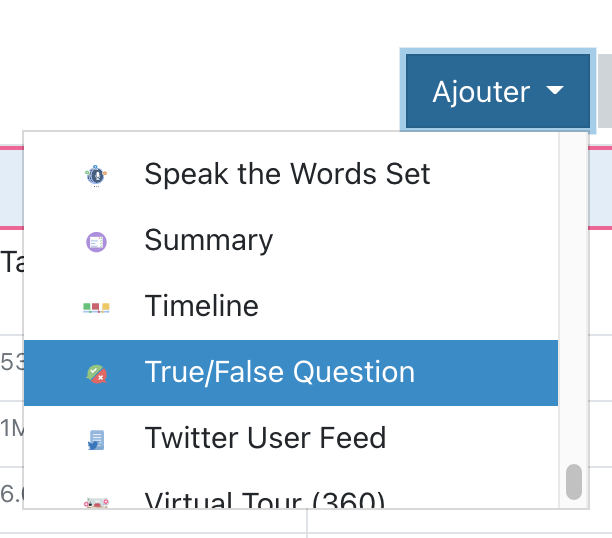This screenshot has height=538, width=612.
Task: Click the partially hidden Ta column header
Action: click(x=11, y=262)
